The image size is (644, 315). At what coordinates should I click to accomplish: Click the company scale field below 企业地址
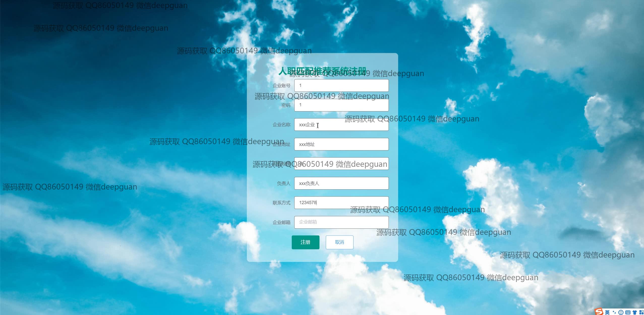[x=341, y=164]
